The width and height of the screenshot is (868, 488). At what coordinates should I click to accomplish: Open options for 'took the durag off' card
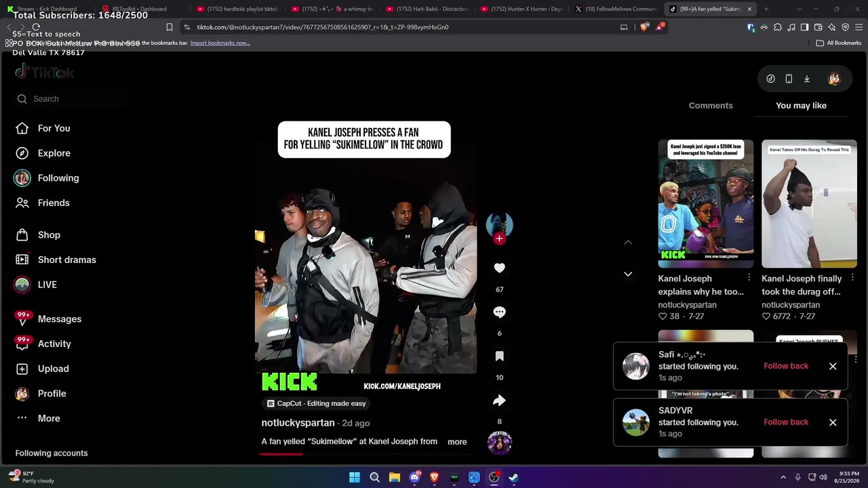852,278
